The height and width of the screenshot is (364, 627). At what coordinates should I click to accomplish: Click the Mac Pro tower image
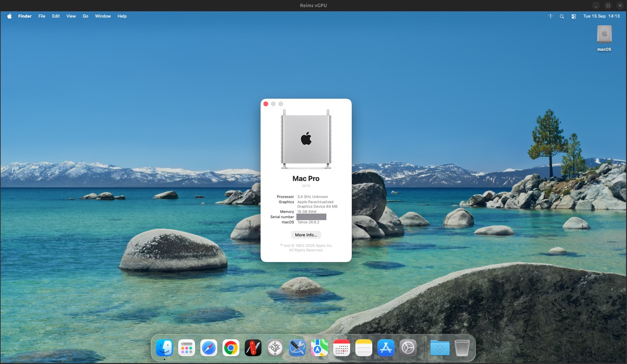pos(306,139)
